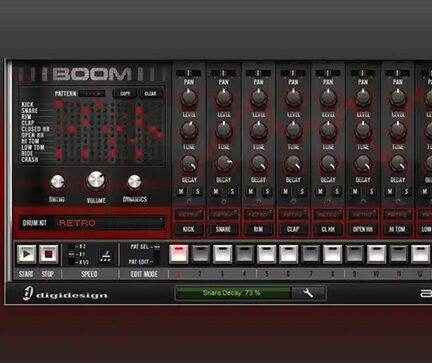This screenshot has width=432, height=363.
Task: Select the Hi Tom instrument button
Action: [397, 229]
